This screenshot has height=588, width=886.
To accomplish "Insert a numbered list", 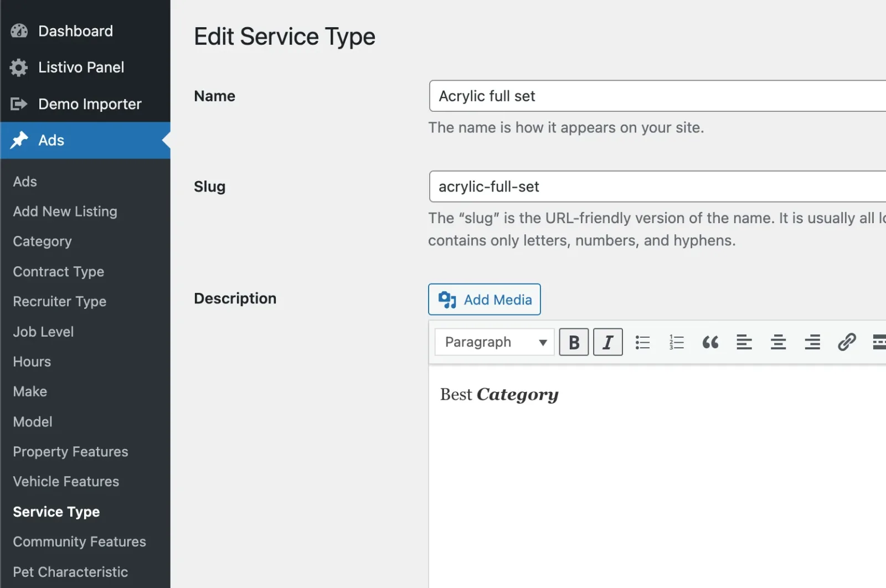I will [x=677, y=342].
